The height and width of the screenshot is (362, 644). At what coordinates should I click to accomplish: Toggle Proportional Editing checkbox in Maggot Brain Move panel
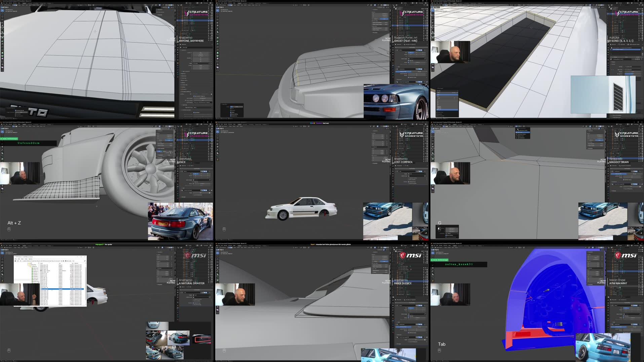point(446,237)
